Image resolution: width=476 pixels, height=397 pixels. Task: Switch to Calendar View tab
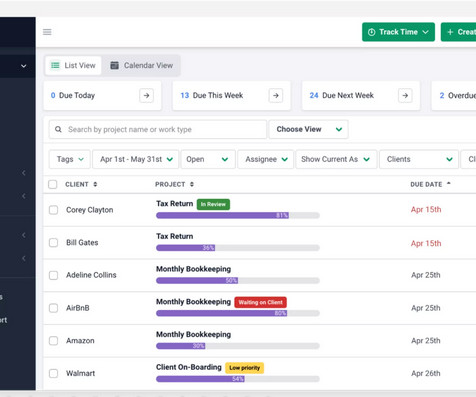(142, 65)
